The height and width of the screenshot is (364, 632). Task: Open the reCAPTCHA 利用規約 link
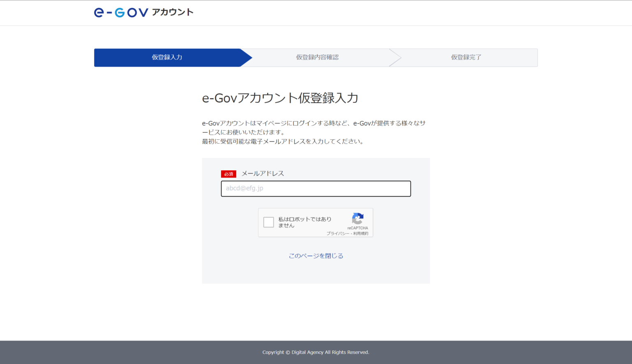tap(361, 234)
